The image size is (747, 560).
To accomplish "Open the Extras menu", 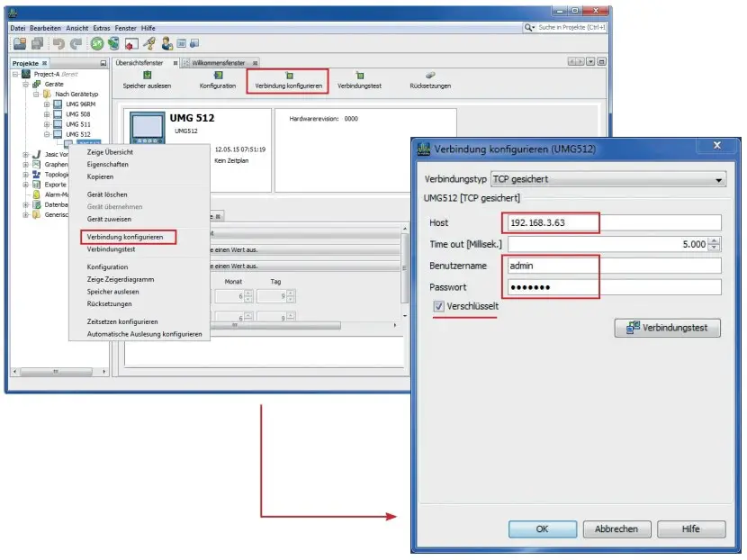I will [x=102, y=28].
